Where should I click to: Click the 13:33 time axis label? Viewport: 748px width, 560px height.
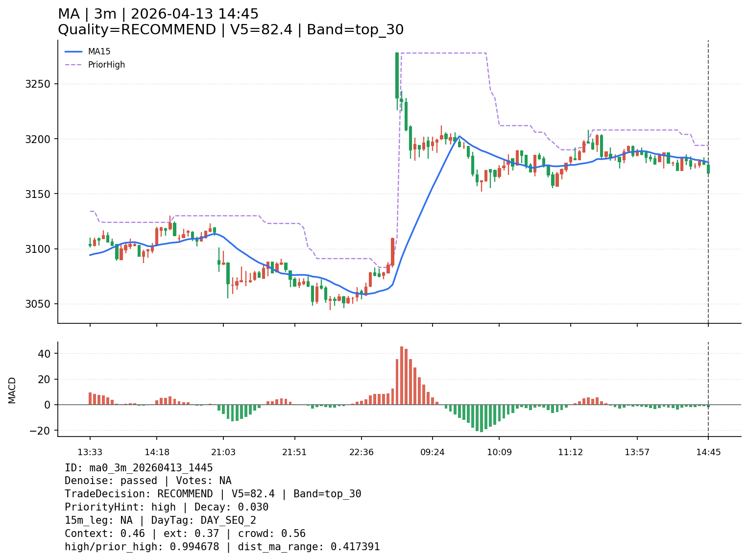[x=90, y=452]
